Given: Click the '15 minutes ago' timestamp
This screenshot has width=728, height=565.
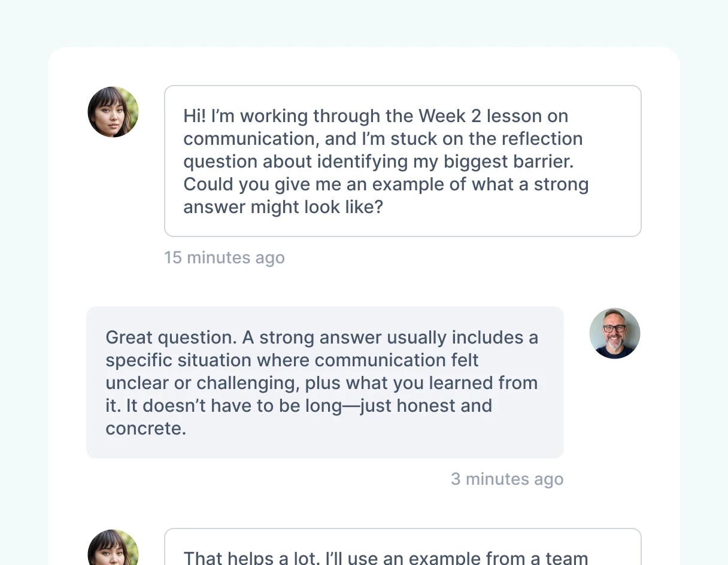Looking at the screenshot, I should pos(225,257).
